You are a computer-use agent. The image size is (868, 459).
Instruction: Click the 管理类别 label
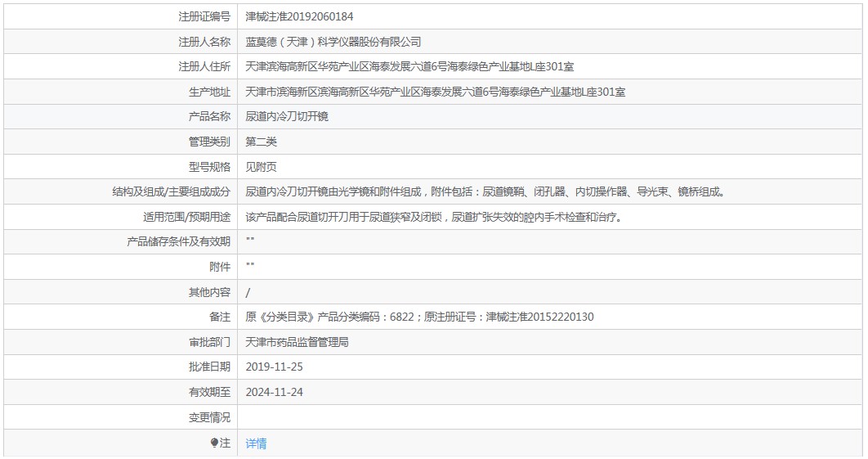coord(209,142)
